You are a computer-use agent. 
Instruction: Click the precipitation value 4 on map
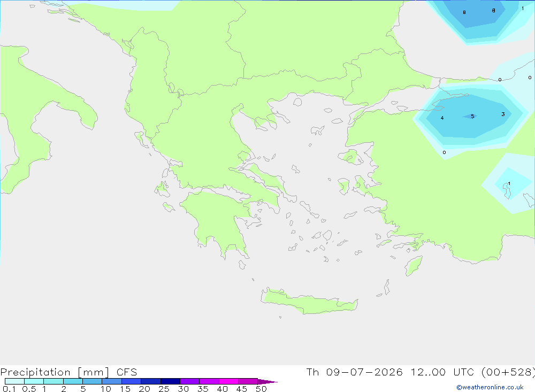tap(442, 118)
